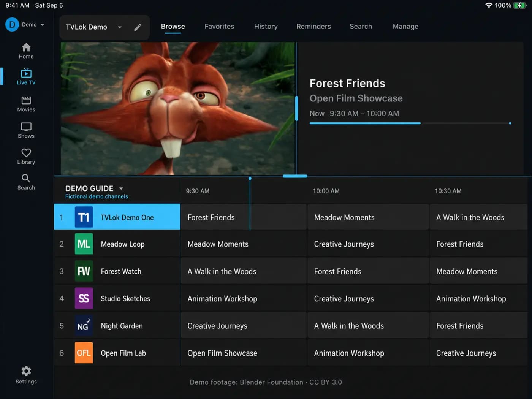Select the FW Forest Watch logo
Screen dimensions: 532x399
coord(84,271)
